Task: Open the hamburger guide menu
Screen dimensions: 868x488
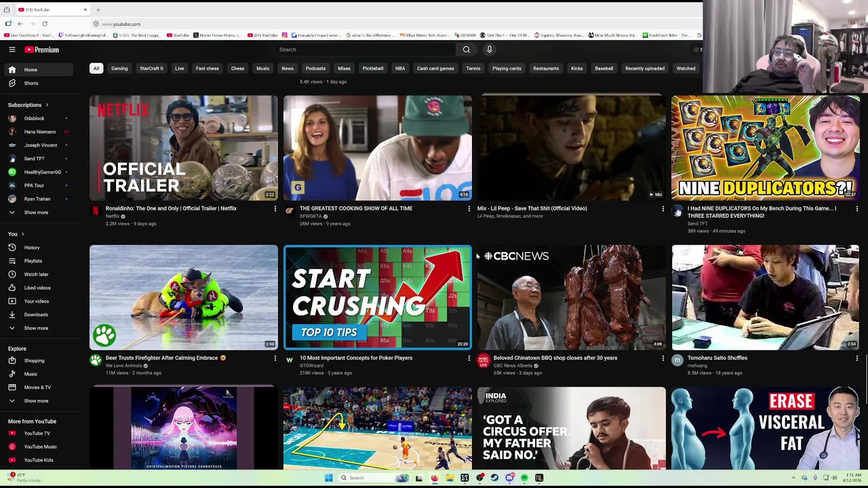Action: pos(12,49)
